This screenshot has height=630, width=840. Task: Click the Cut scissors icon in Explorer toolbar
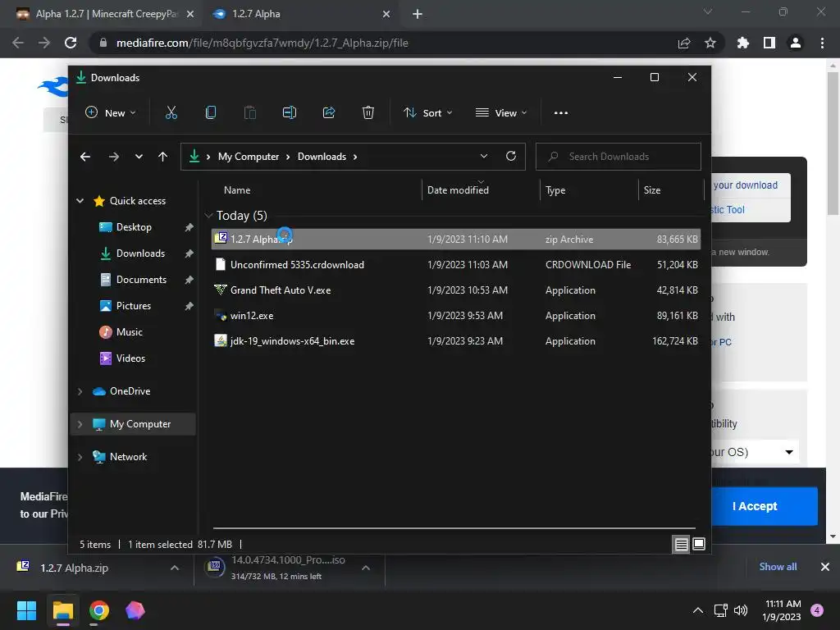coord(171,112)
